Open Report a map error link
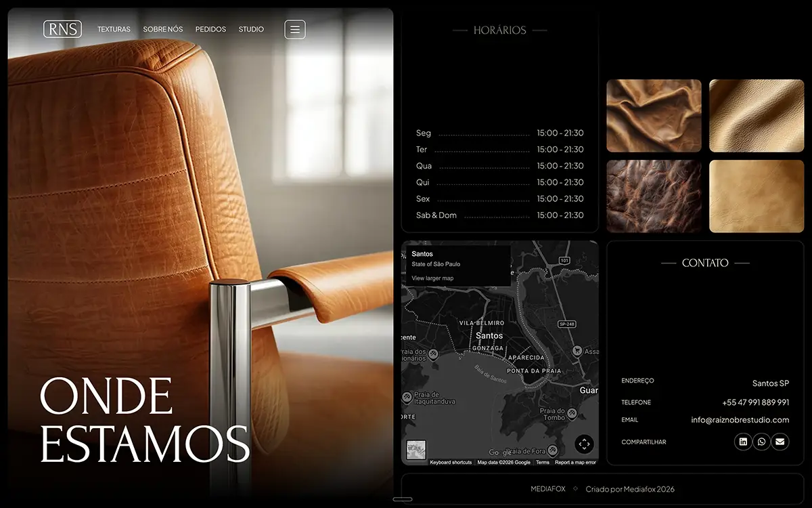The height and width of the screenshot is (508, 812). pyautogui.click(x=575, y=463)
